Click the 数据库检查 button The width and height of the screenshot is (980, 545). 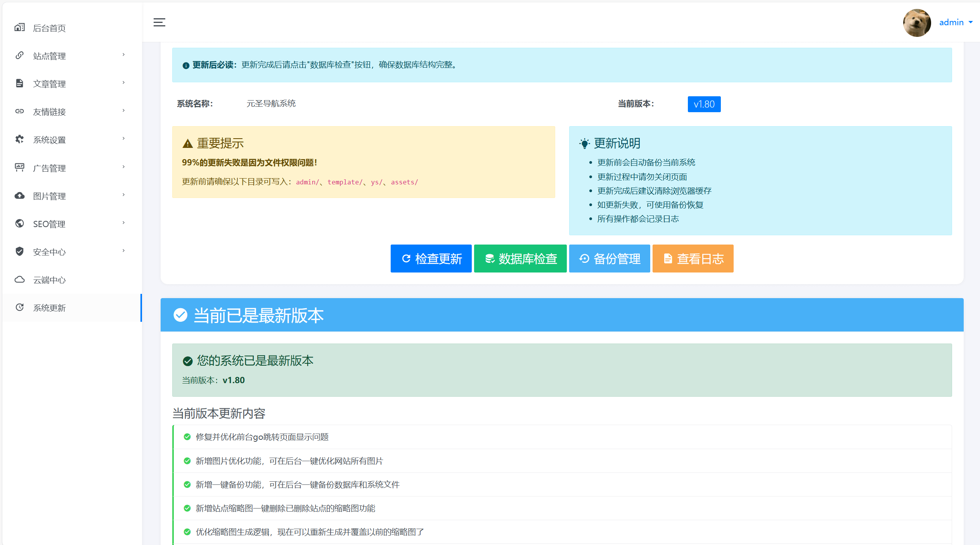(520, 259)
